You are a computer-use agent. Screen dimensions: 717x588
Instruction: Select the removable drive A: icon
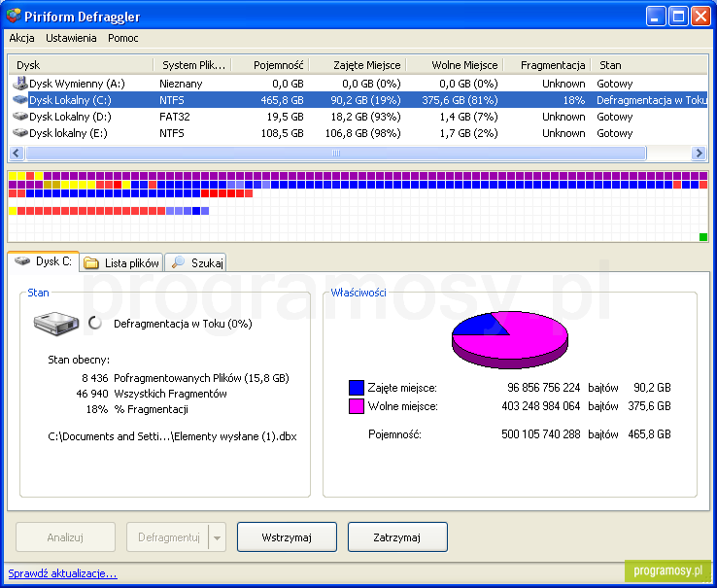[20, 84]
